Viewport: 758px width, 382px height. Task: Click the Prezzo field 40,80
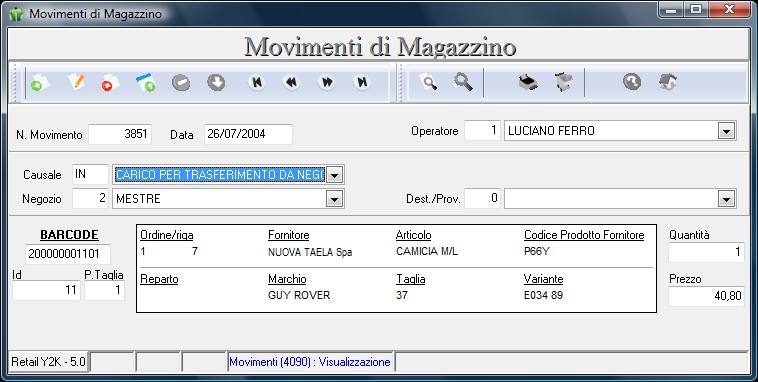pos(706,296)
